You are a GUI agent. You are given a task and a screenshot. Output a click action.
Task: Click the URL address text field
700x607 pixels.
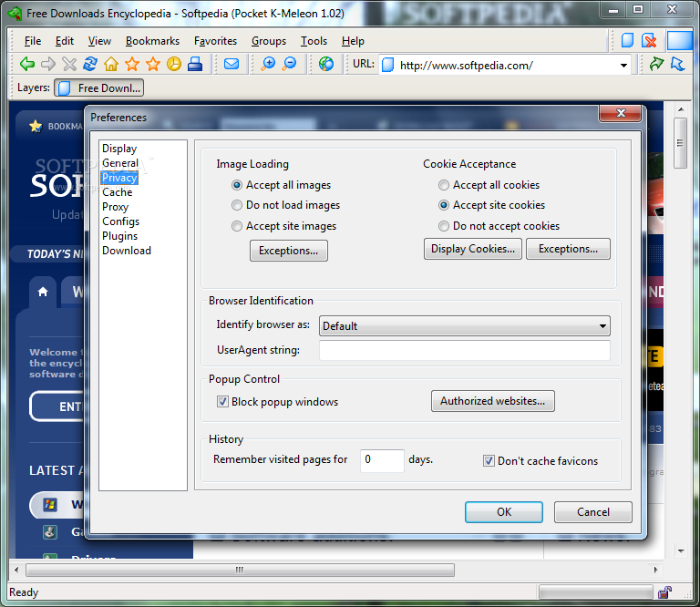504,65
